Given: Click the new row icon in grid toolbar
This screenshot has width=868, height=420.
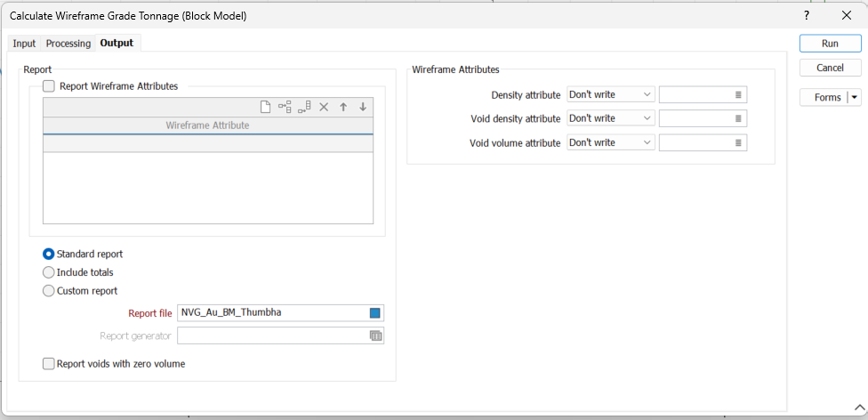Looking at the screenshot, I should (265, 107).
